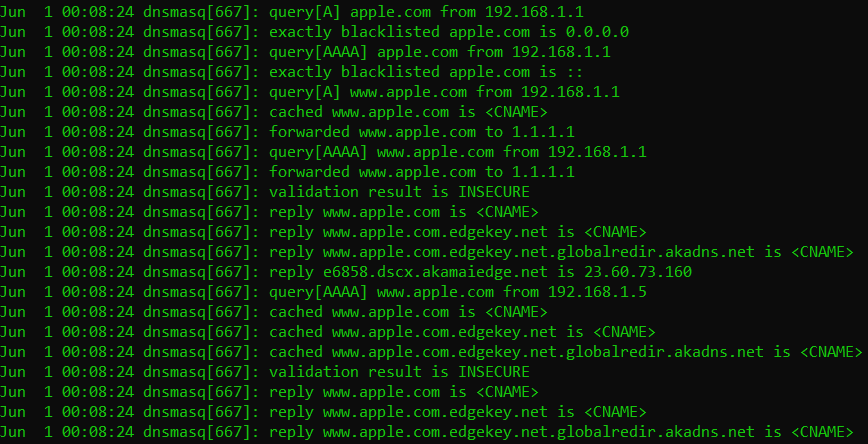This screenshot has width=868, height=444.
Task: Select the hostname 'e6858.dscx.akamaiedge.net'
Action: tap(436, 272)
